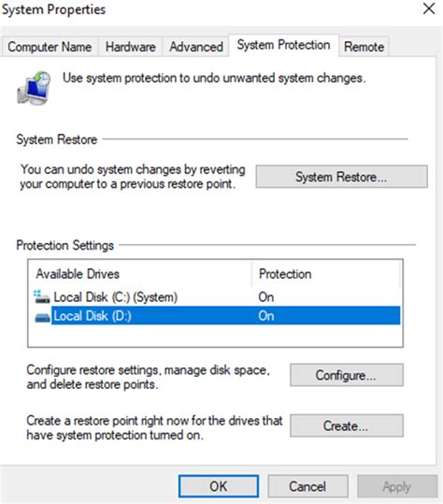The height and width of the screenshot is (504, 443).
Task: Click the Local Disk (D:) drive icon
Action: click(x=42, y=318)
